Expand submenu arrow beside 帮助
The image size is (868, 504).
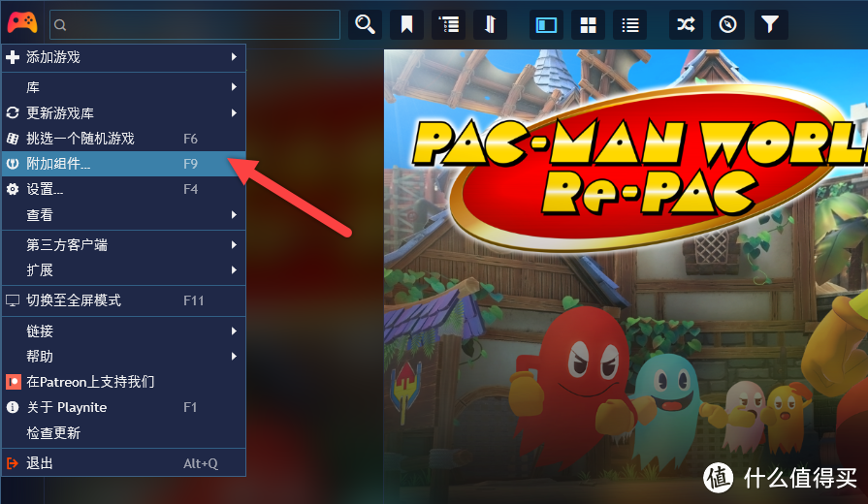pyautogui.click(x=234, y=357)
